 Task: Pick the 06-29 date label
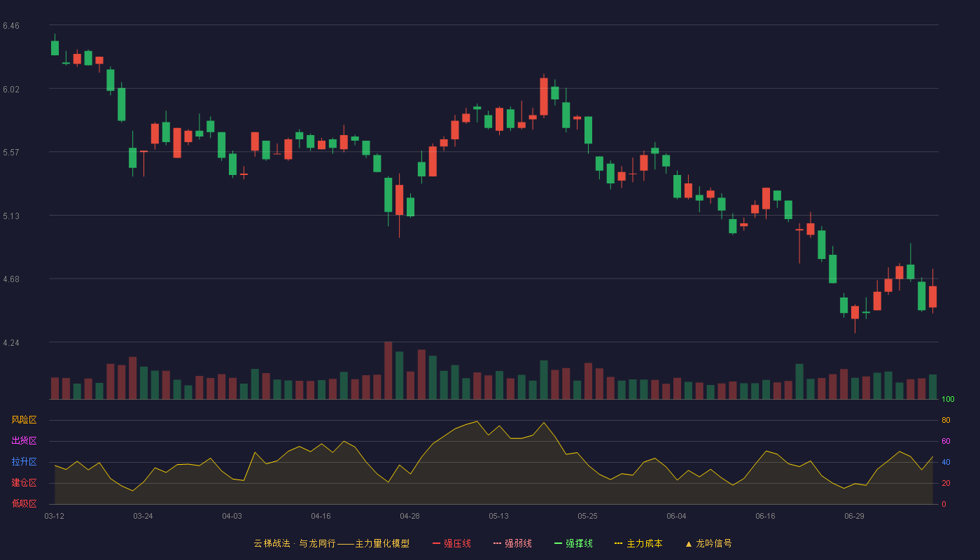[854, 517]
